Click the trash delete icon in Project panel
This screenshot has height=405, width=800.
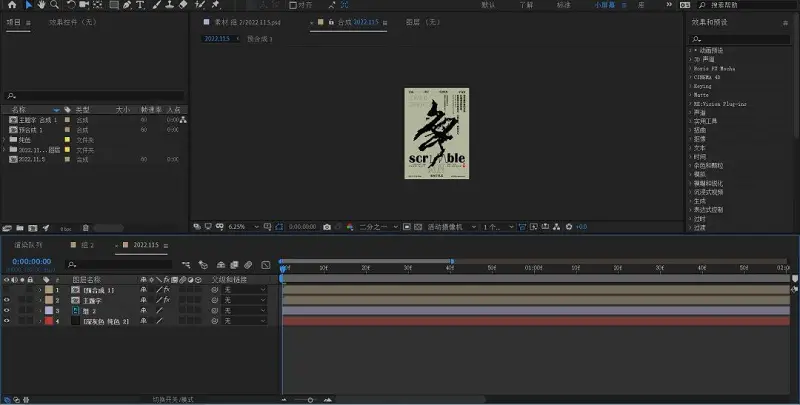[86, 229]
